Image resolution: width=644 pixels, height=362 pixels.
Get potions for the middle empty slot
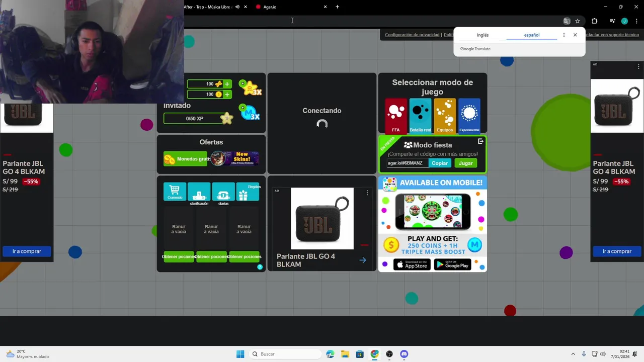[211, 256]
